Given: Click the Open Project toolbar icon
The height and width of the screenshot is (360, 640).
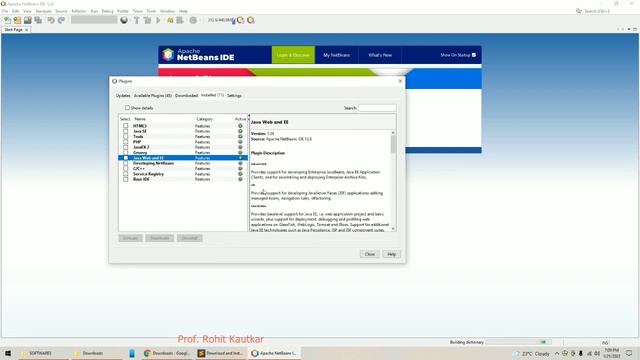Looking at the screenshot, I should click(27, 20).
